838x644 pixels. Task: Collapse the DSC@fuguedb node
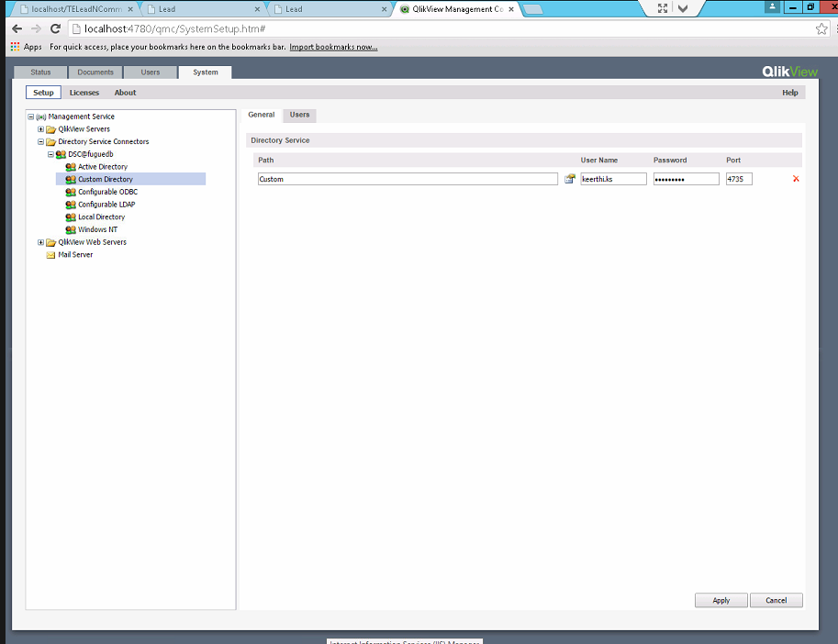[x=50, y=154]
